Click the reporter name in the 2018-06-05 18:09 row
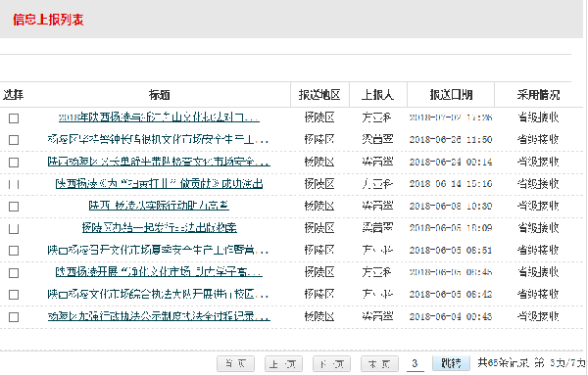588x375 pixels. [377, 228]
